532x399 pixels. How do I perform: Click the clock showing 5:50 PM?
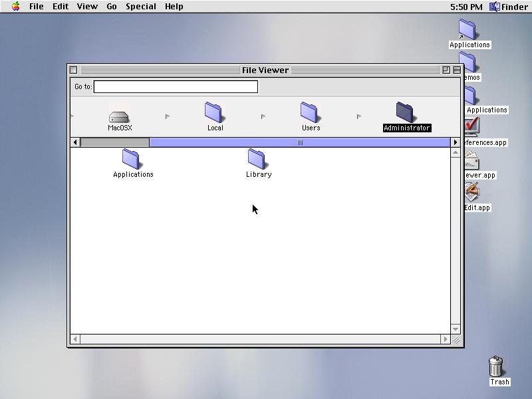pos(466,7)
